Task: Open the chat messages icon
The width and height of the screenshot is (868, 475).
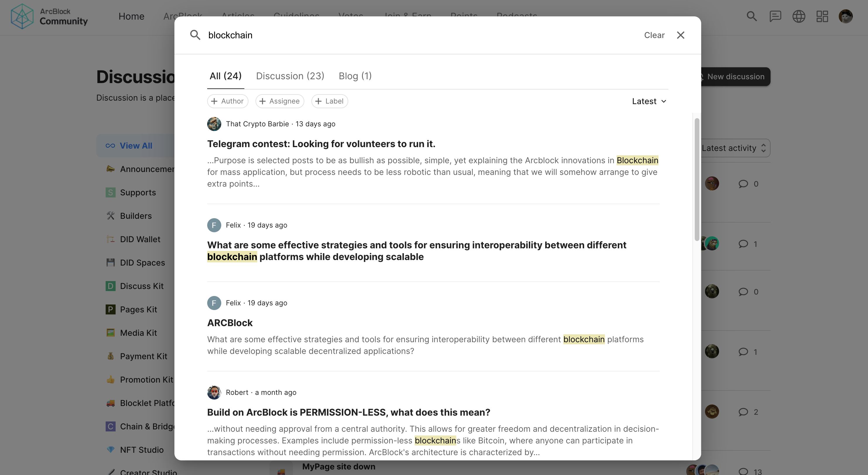Action: 775,16
